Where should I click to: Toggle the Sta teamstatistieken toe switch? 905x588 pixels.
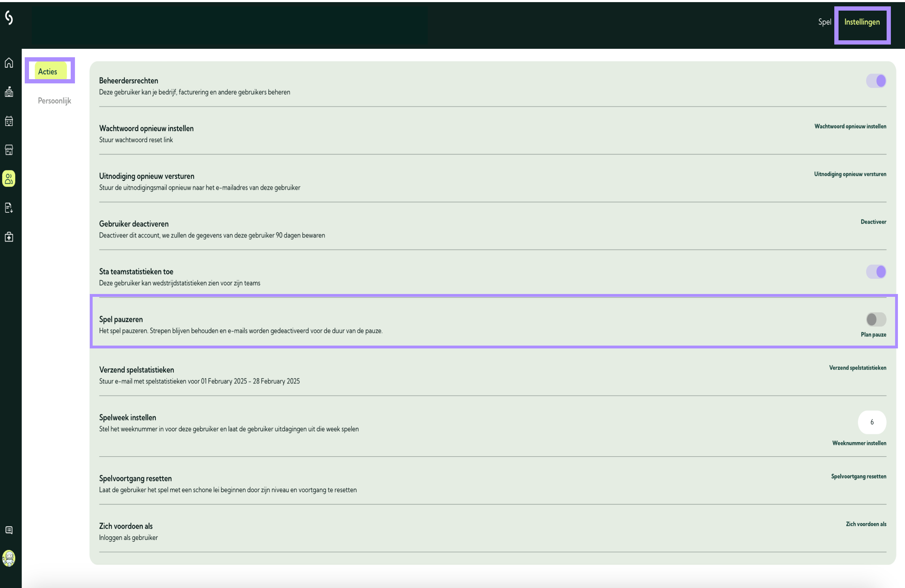tap(876, 272)
